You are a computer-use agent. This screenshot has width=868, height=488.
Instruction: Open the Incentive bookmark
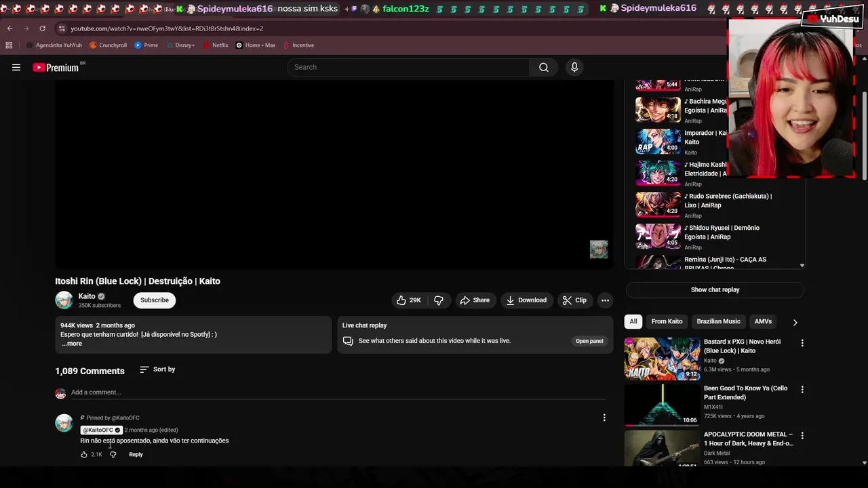point(298,45)
